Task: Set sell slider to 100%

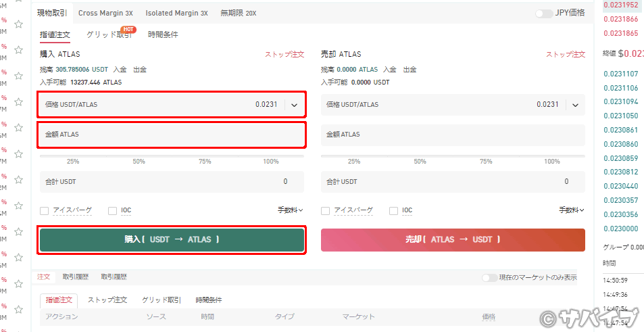Action: click(x=551, y=162)
